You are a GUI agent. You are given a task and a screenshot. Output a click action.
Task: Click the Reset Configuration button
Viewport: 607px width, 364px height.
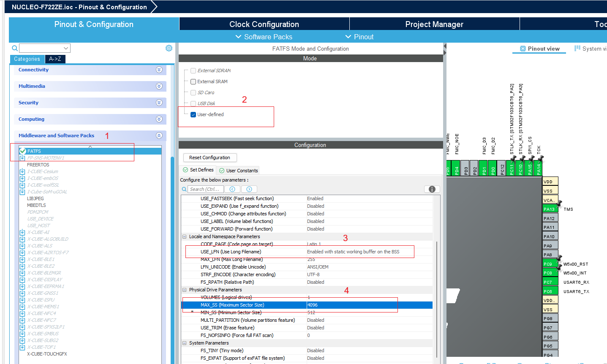coord(210,158)
